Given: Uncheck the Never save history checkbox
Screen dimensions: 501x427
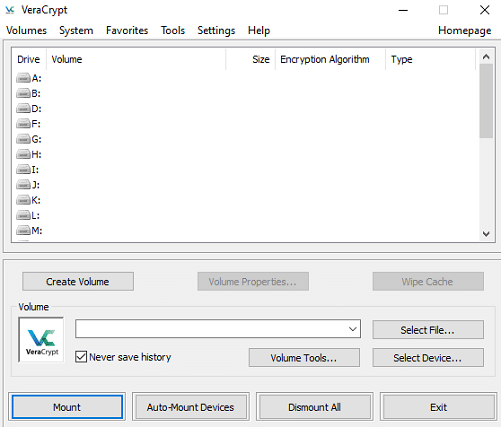Looking at the screenshot, I should pos(81,357).
